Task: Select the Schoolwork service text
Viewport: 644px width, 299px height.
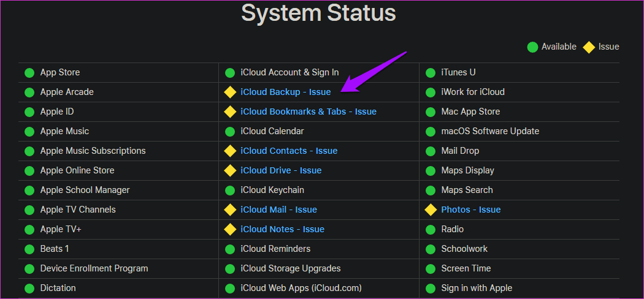Action: (x=464, y=249)
